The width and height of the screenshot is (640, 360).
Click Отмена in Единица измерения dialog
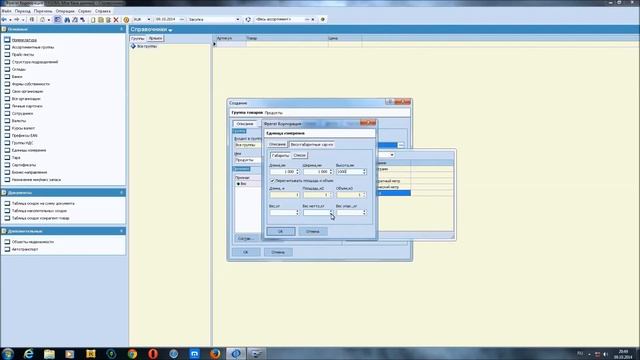click(313, 231)
